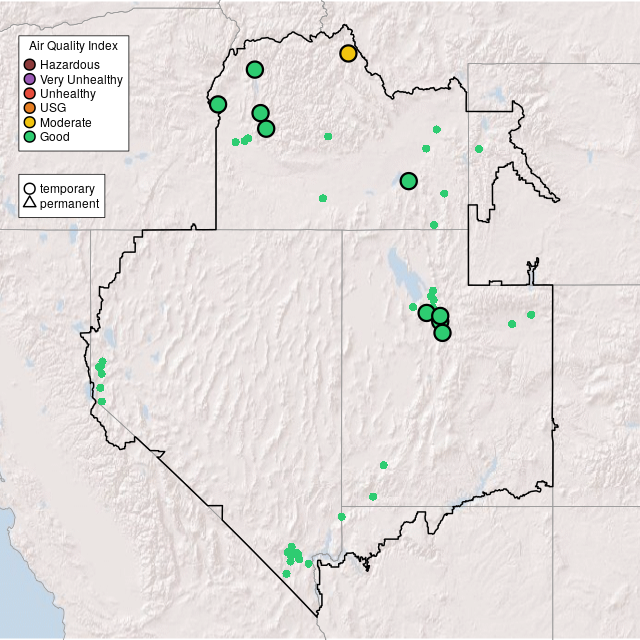Viewport: 640px width, 640px height.
Task: Click the topmost small green dot on the map
Action: pyautogui.click(x=436, y=129)
